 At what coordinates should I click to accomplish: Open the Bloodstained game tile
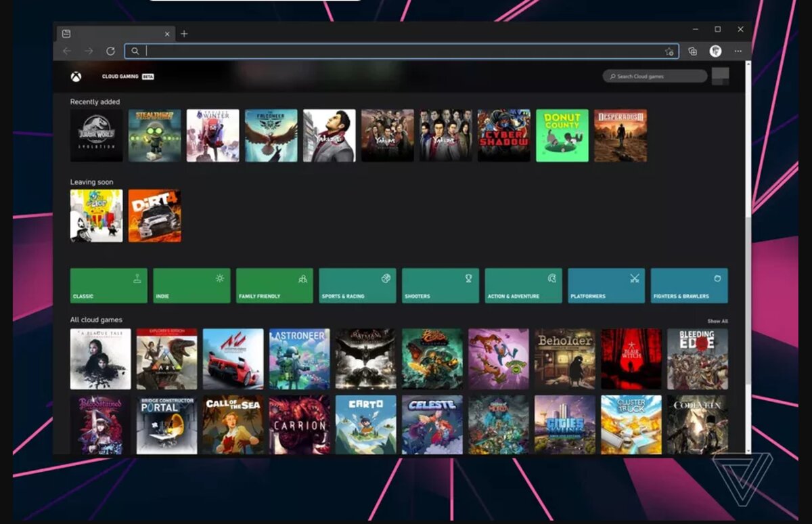coord(101,424)
